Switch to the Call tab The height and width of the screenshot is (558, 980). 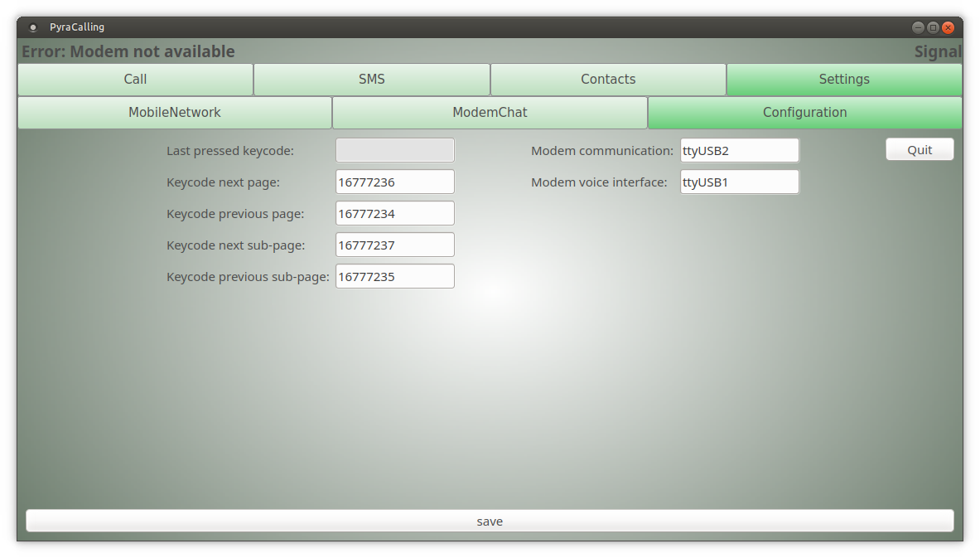point(135,80)
